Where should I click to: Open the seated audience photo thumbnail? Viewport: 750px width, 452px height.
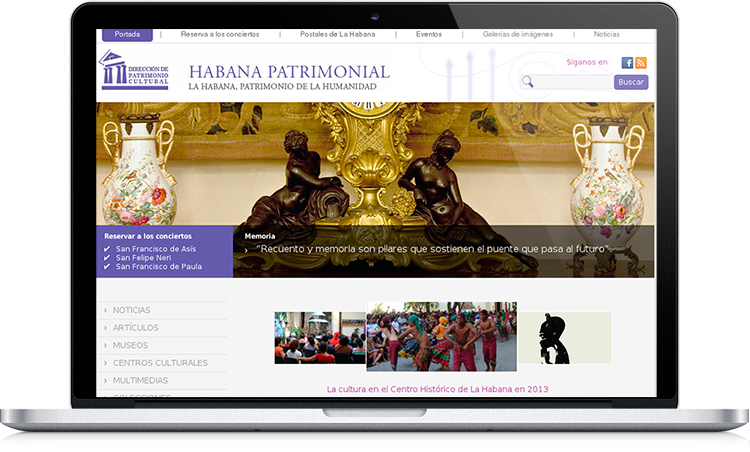pyautogui.click(x=320, y=338)
